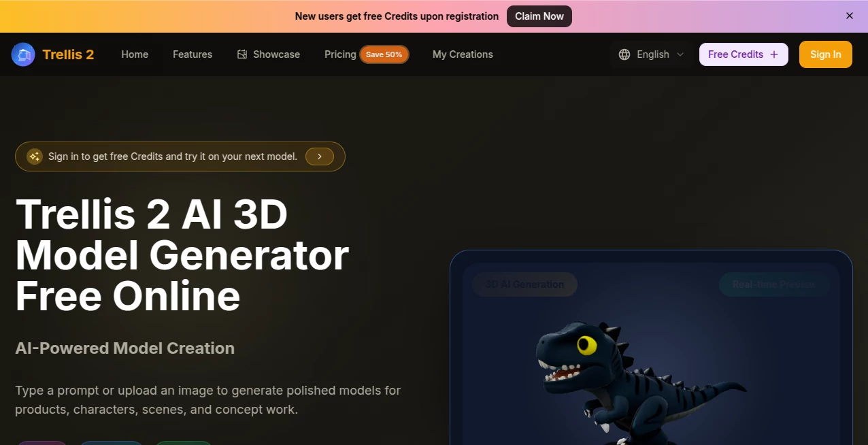Click the Sign In button
This screenshot has height=445, width=868.
(x=826, y=54)
